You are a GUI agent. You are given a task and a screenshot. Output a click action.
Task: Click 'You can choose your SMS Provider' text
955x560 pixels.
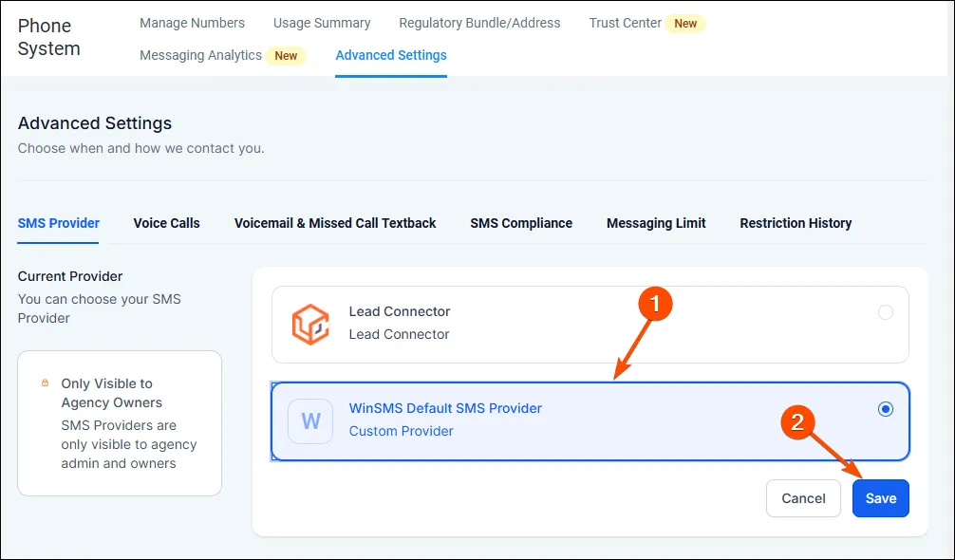(100, 308)
